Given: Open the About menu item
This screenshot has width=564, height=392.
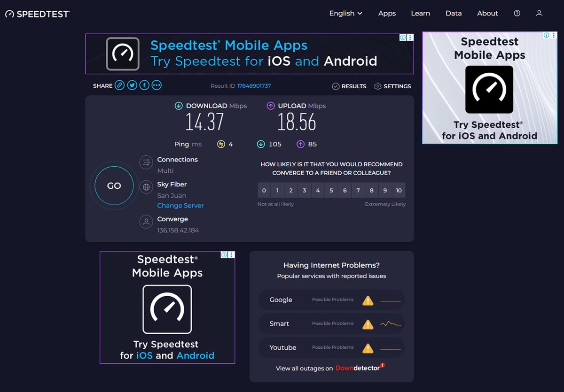Looking at the screenshot, I should [487, 13].
